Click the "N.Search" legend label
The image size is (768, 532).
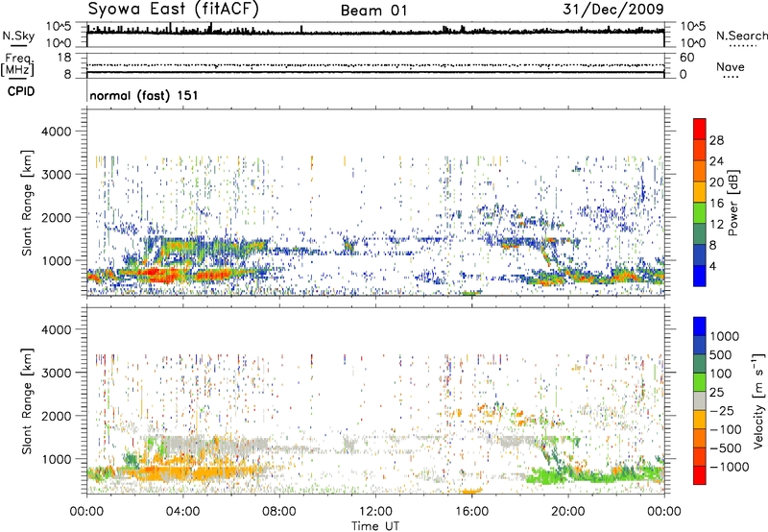(x=741, y=36)
